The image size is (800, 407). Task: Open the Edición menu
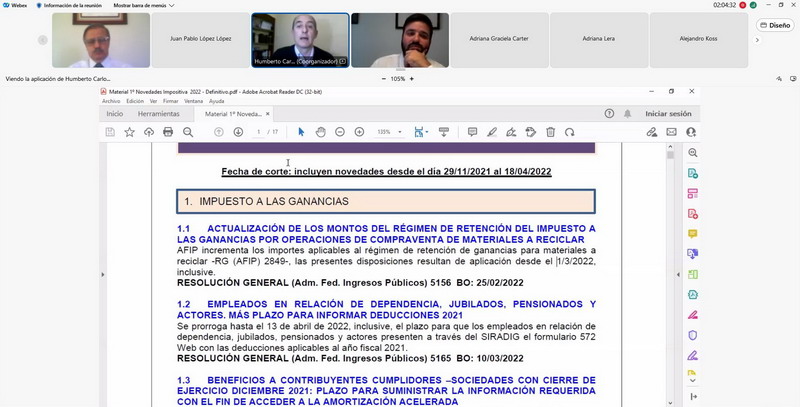(x=135, y=101)
